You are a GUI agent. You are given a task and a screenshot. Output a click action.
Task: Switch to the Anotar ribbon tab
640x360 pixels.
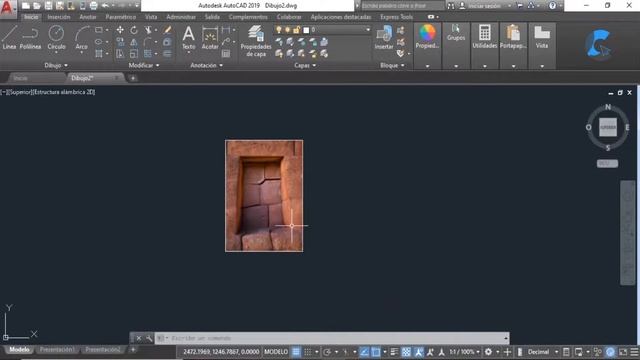[x=88, y=17]
